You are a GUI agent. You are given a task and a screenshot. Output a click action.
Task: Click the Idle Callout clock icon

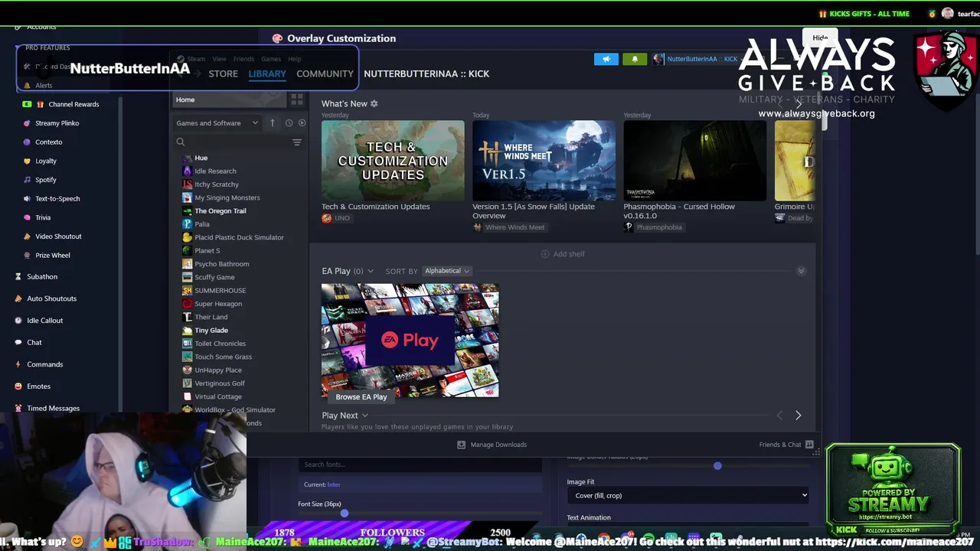pyautogui.click(x=18, y=321)
